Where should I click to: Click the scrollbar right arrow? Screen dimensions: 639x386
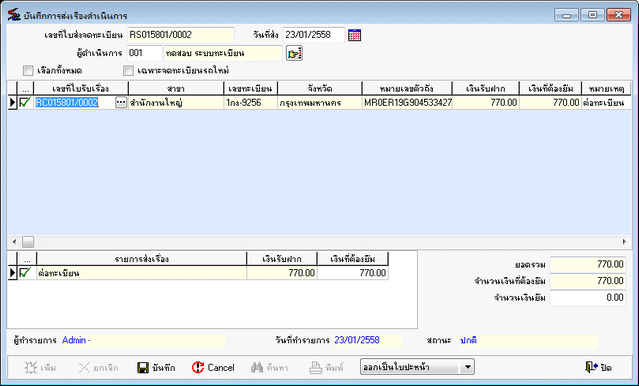pyautogui.click(x=624, y=242)
